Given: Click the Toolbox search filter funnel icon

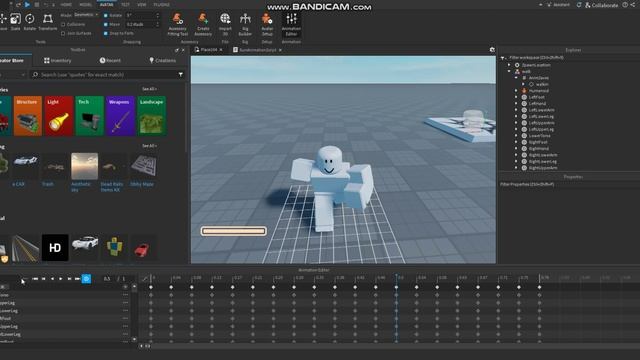Looking at the screenshot, I should [x=180, y=75].
